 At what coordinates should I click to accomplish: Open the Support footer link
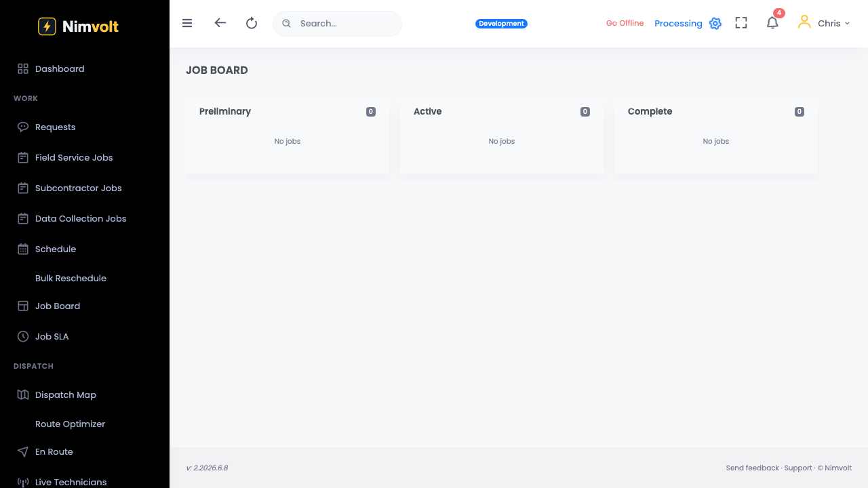[798, 468]
